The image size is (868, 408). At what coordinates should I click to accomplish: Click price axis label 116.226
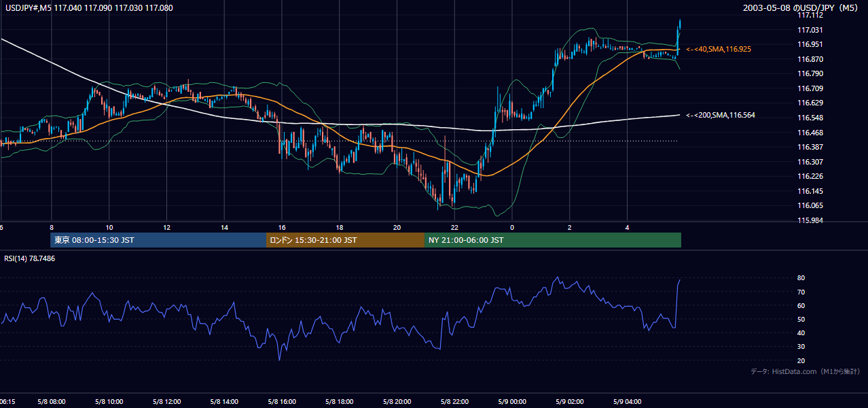coord(810,176)
